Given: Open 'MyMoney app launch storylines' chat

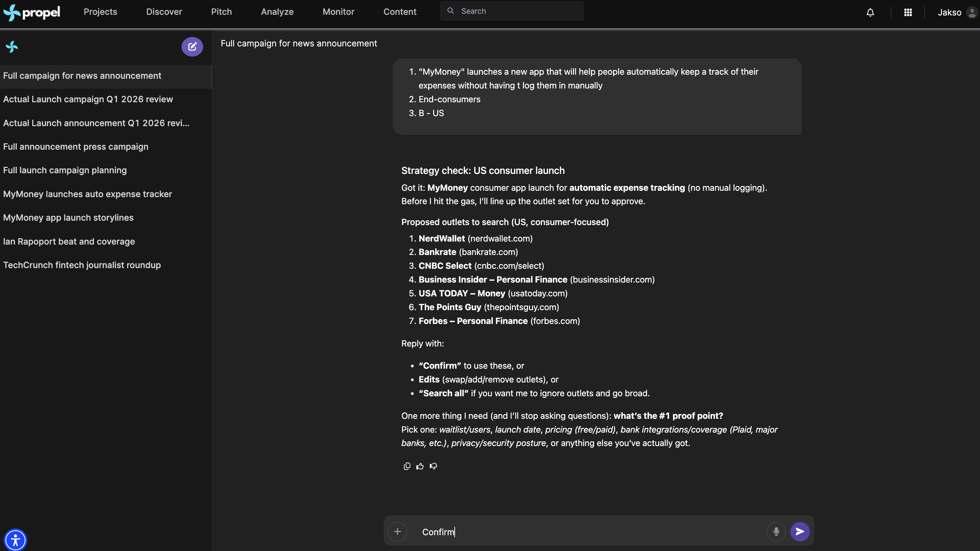Looking at the screenshot, I should [68, 218].
